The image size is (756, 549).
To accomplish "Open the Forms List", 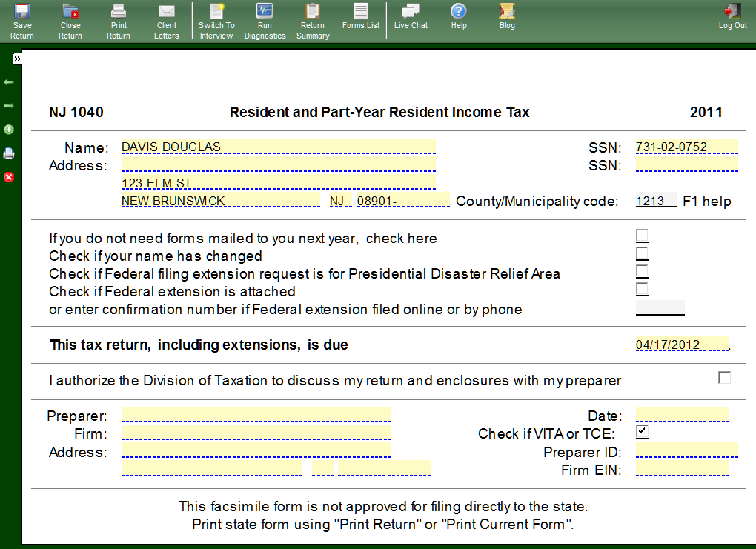I will [361, 16].
